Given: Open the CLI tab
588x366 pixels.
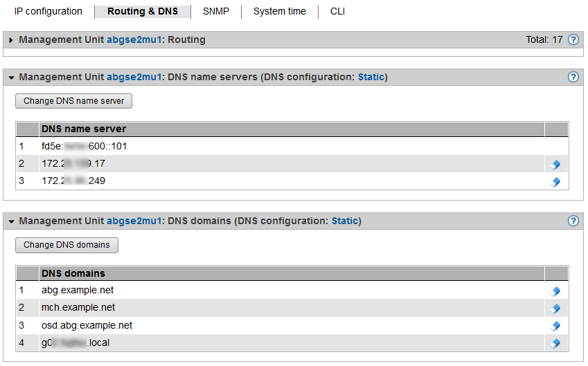Looking at the screenshot, I should (x=337, y=12).
